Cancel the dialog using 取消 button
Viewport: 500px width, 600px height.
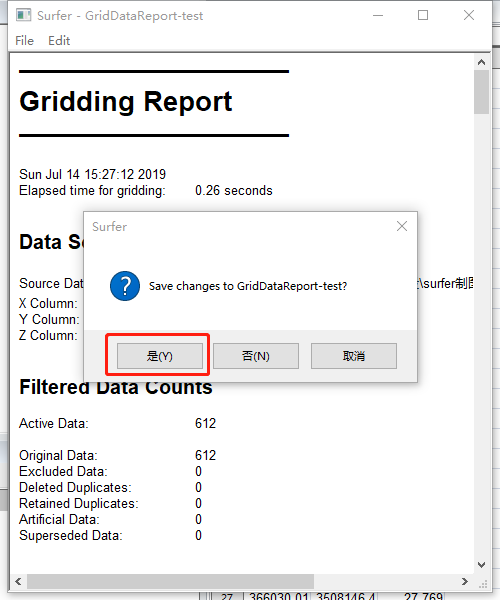tap(354, 356)
